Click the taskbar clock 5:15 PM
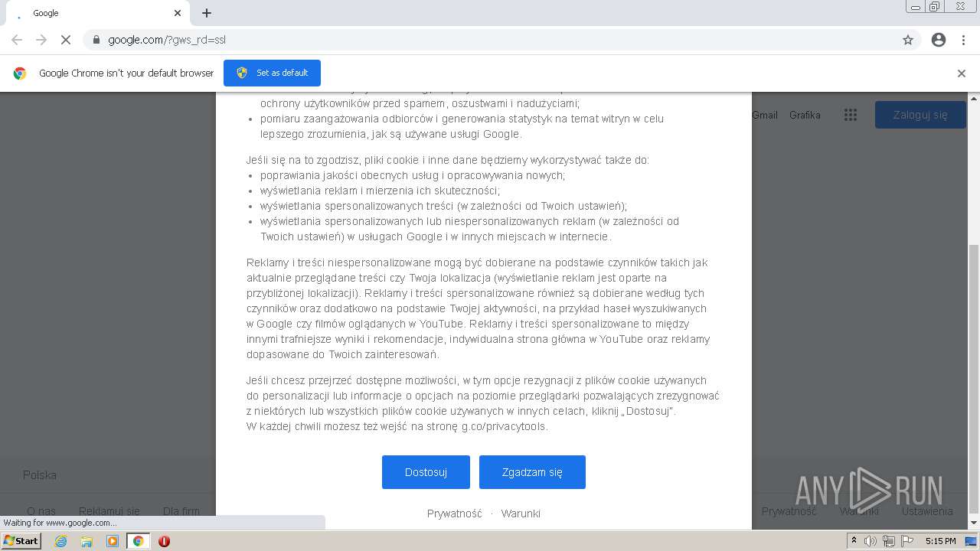Screen dimensions: 980x551 (941, 541)
